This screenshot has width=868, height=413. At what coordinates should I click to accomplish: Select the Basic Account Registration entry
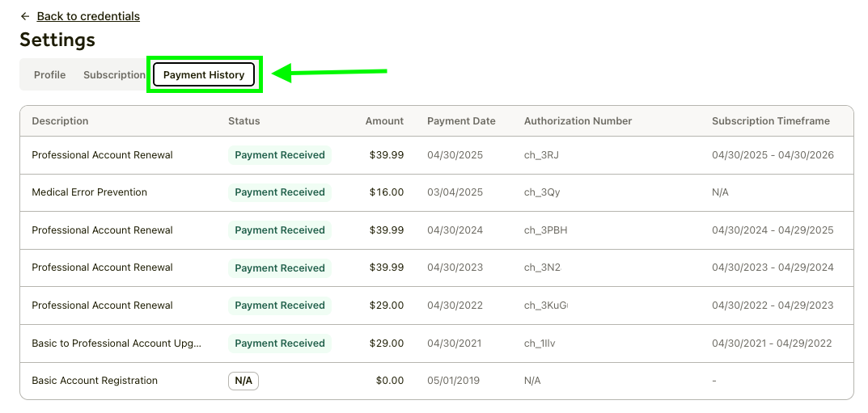click(95, 381)
